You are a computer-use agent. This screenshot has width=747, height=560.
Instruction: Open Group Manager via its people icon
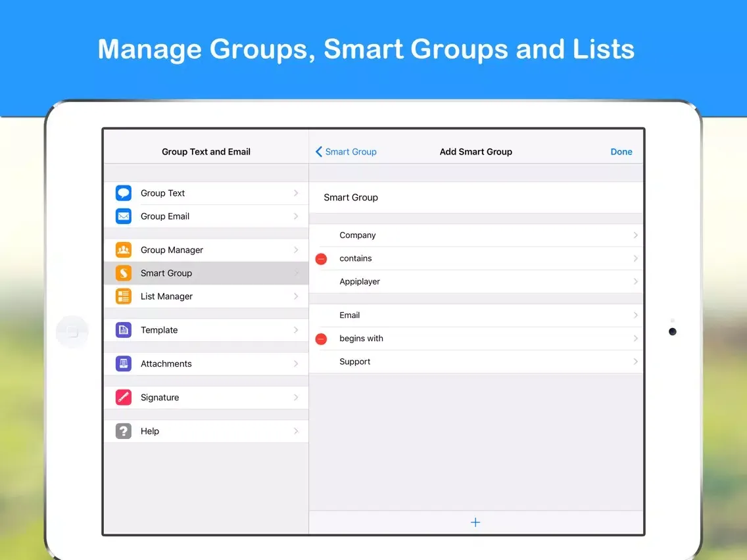click(x=124, y=250)
